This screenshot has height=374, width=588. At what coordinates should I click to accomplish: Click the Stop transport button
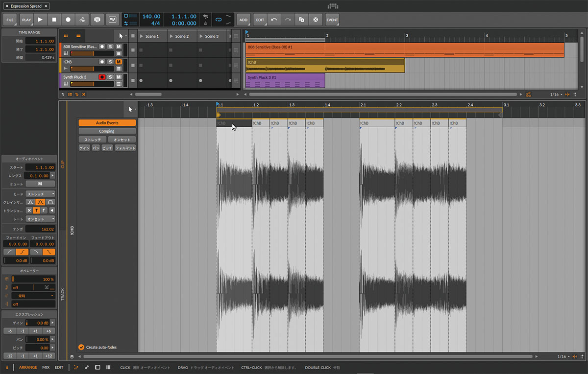point(54,20)
